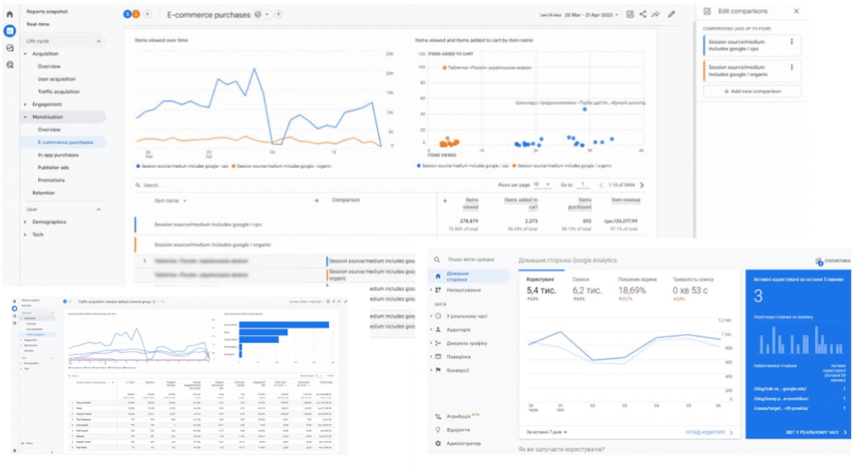868x469 pixels.
Task: Go to next page of item table
Action: [643, 185]
